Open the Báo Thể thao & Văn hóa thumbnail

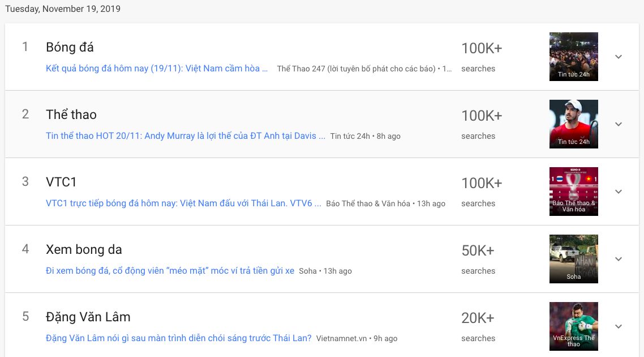[573, 192]
